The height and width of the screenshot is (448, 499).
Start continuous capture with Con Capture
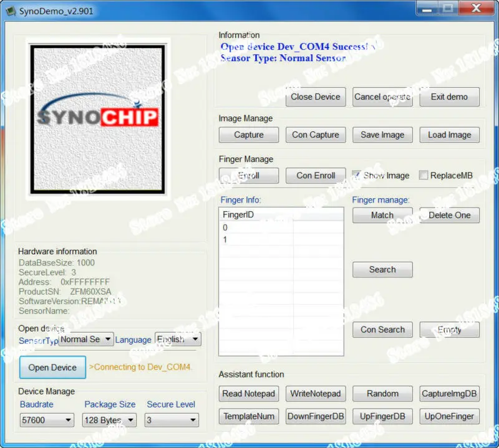coord(316,135)
